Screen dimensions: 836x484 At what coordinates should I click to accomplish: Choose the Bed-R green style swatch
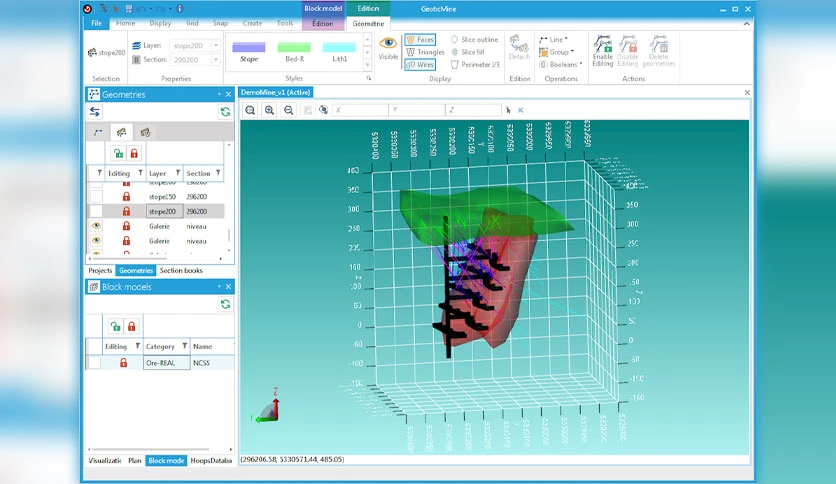(294, 52)
